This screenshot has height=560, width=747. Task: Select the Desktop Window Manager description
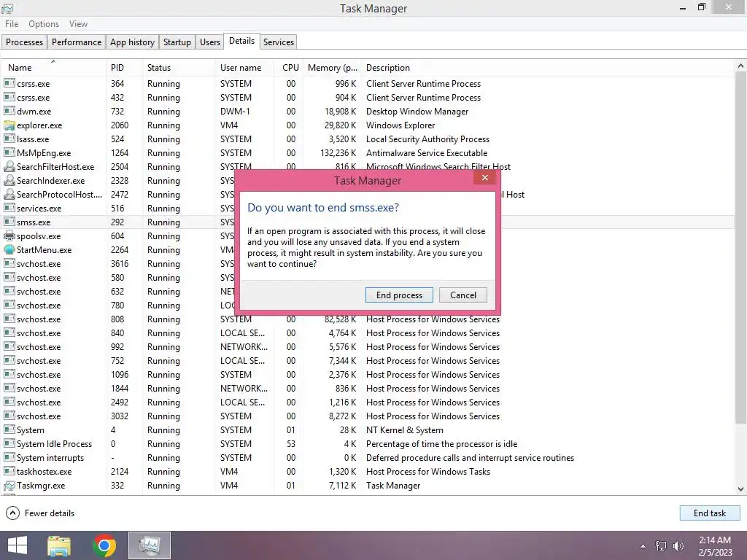click(x=417, y=112)
